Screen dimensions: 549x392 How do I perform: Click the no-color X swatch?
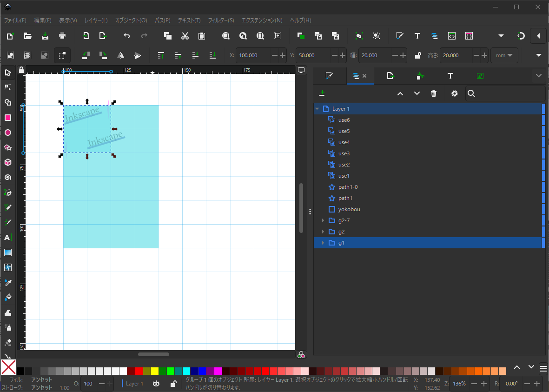point(8,367)
